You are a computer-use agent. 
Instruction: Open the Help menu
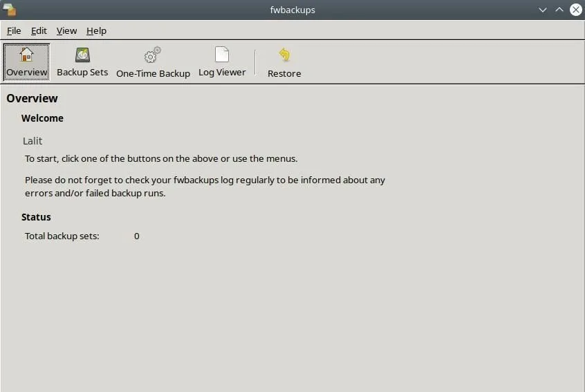[96, 30]
